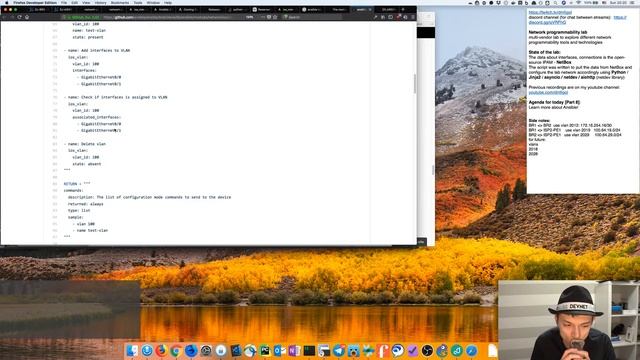Click '- name test-vlan' sample line
This screenshot has width=640, height=360.
pyautogui.click(x=90, y=231)
